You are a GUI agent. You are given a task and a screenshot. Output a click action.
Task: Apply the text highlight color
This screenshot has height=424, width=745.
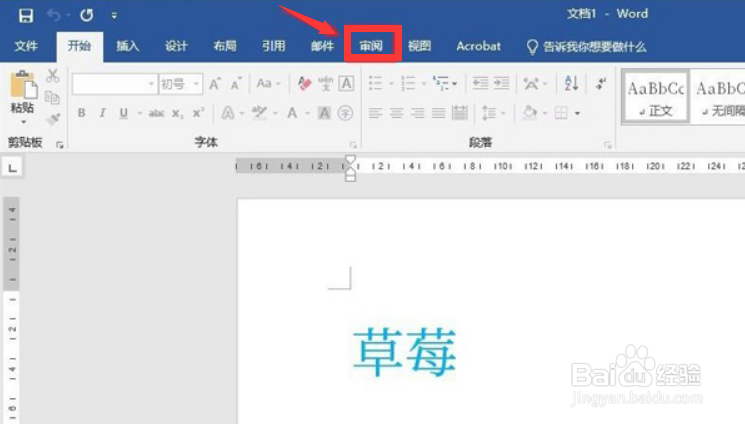[x=259, y=113]
